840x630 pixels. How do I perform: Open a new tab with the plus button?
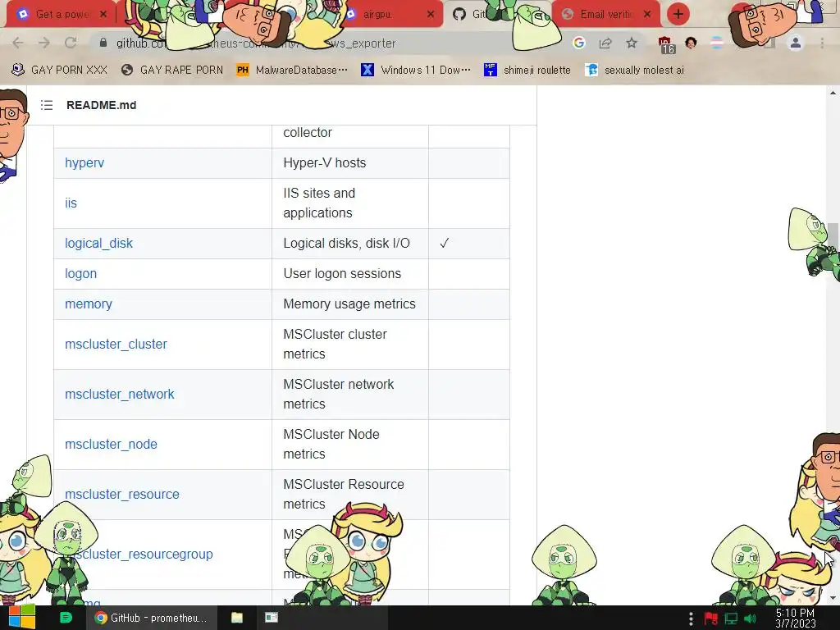678,14
